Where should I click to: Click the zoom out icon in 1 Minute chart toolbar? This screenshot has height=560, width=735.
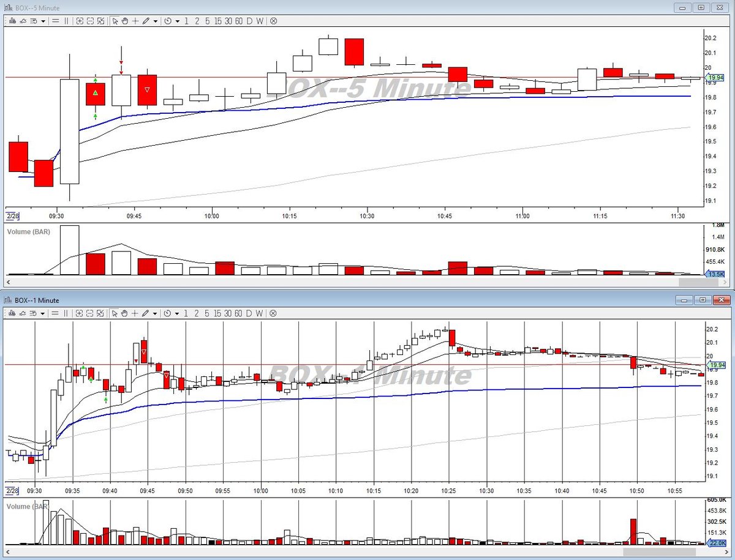[90, 313]
